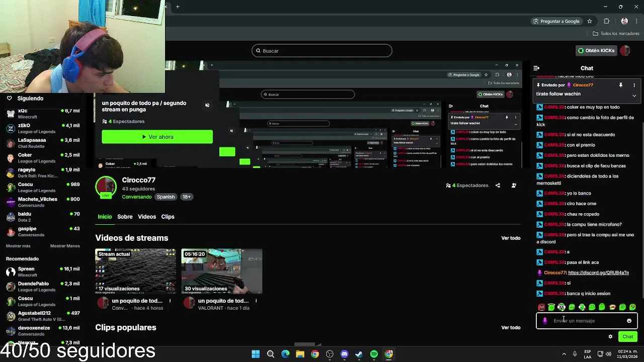Open three-dot menu on pinned chat message

coord(634,85)
